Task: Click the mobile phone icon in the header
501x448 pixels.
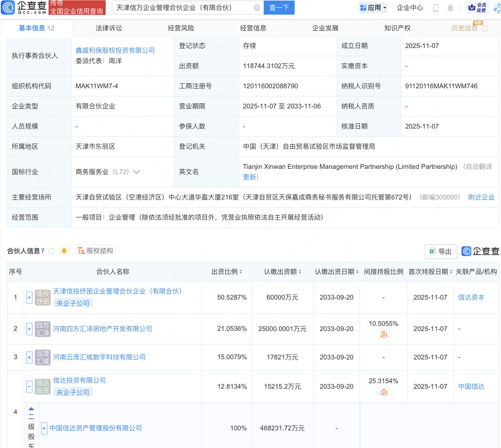Action: [436, 8]
